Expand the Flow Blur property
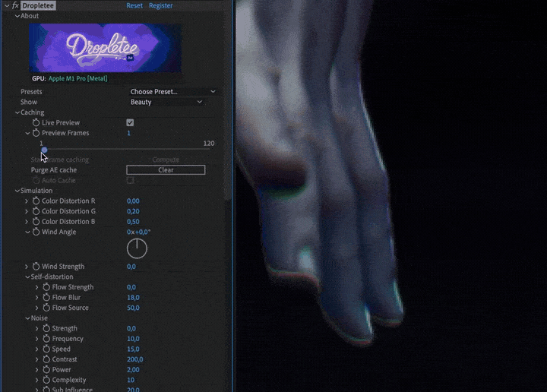Image resolution: width=547 pixels, height=392 pixels. pos(37,298)
